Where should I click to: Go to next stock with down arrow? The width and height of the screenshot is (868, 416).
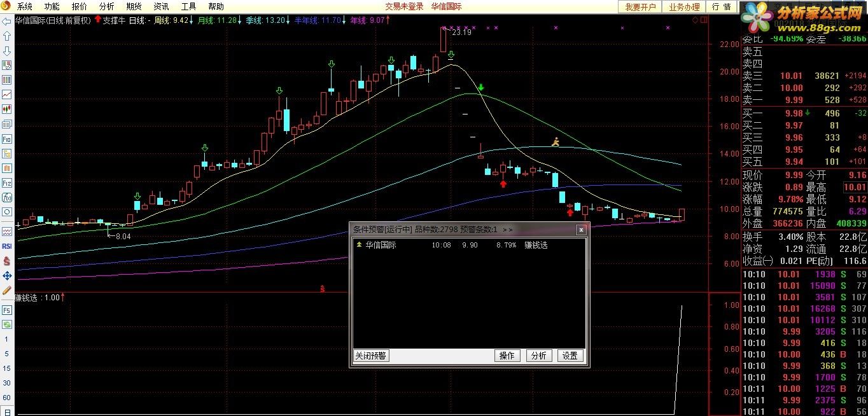coord(7,50)
